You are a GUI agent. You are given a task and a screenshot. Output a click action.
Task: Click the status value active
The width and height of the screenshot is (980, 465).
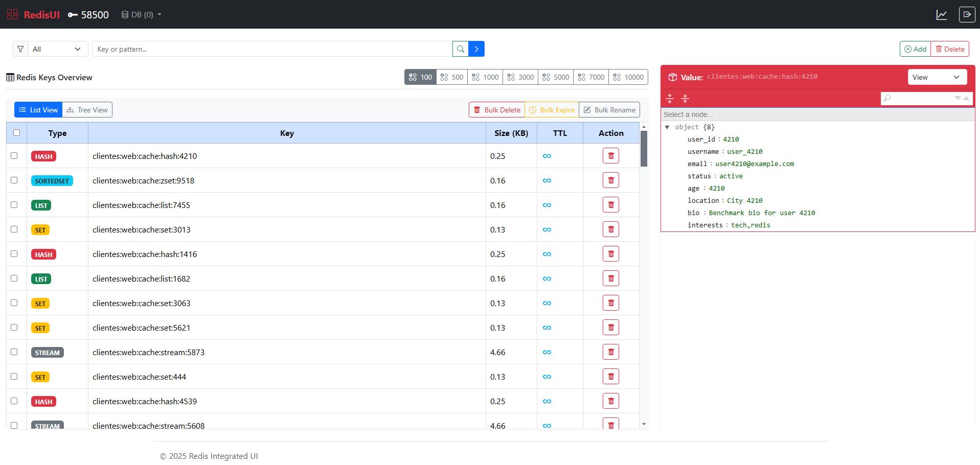point(731,176)
